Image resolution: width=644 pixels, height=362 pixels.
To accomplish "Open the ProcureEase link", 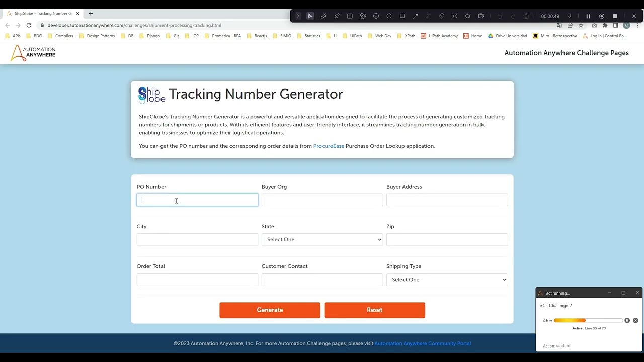I will click(329, 146).
